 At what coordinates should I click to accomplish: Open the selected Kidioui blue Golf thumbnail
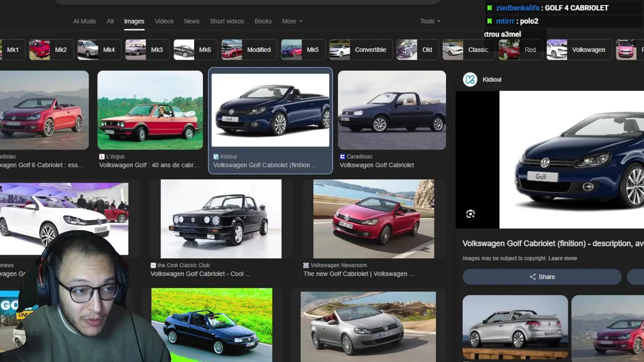click(271, 110)
